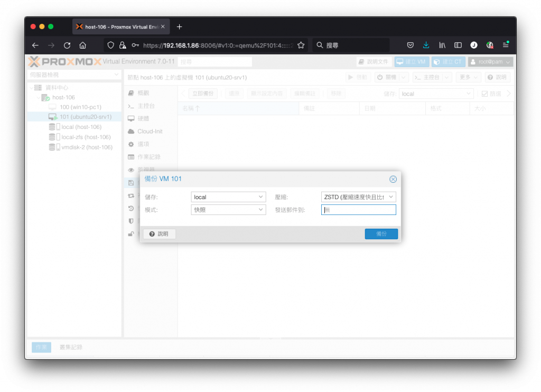Click the 立即備份 backup now button
541x392 pixels.
[202, 94]
